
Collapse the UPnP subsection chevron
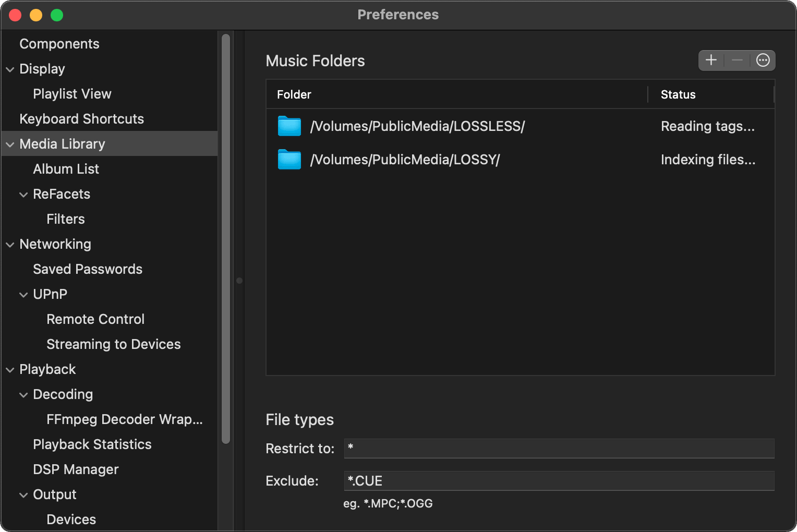click(23, 295)
